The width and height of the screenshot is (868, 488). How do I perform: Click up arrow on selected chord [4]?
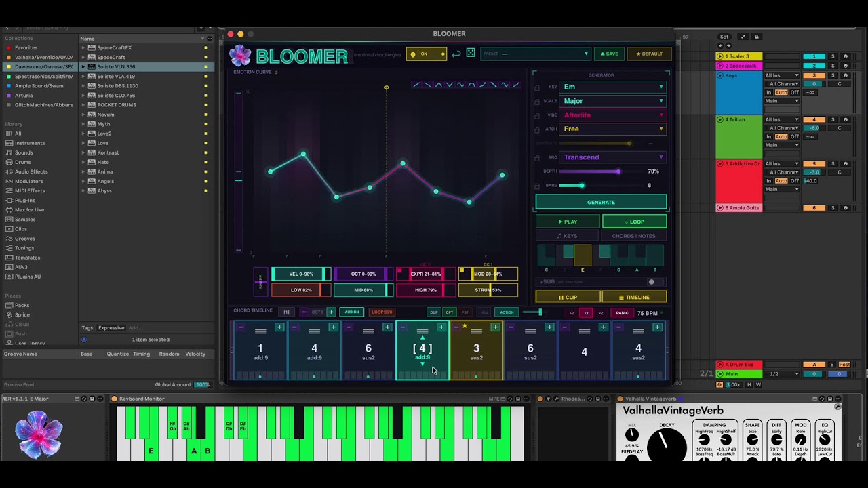[422, 337]
